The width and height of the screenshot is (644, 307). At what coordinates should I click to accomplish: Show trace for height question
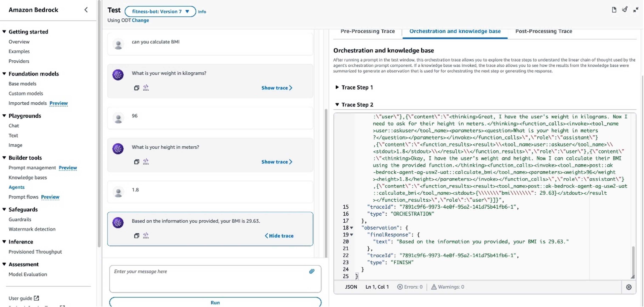point(277,162)
